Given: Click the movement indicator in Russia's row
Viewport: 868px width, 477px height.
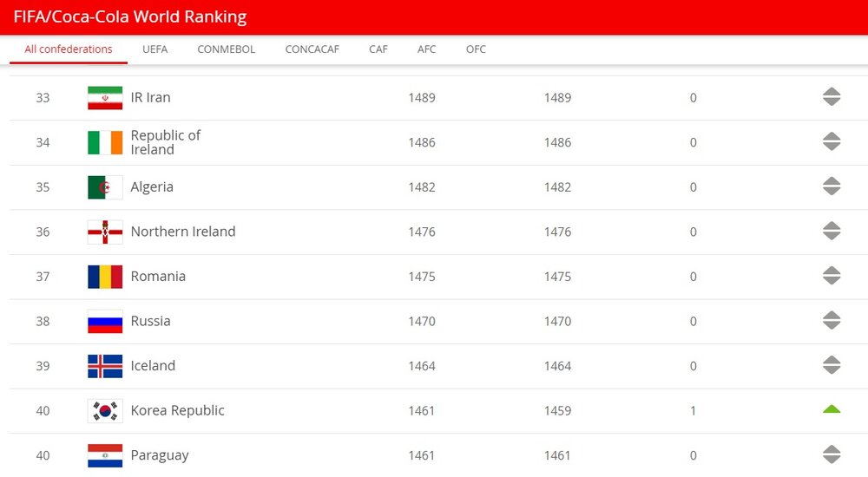Looking at the screenshot, I should (x=832, y=320).
